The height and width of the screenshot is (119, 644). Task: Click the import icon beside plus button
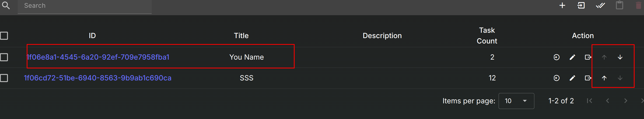581,6
